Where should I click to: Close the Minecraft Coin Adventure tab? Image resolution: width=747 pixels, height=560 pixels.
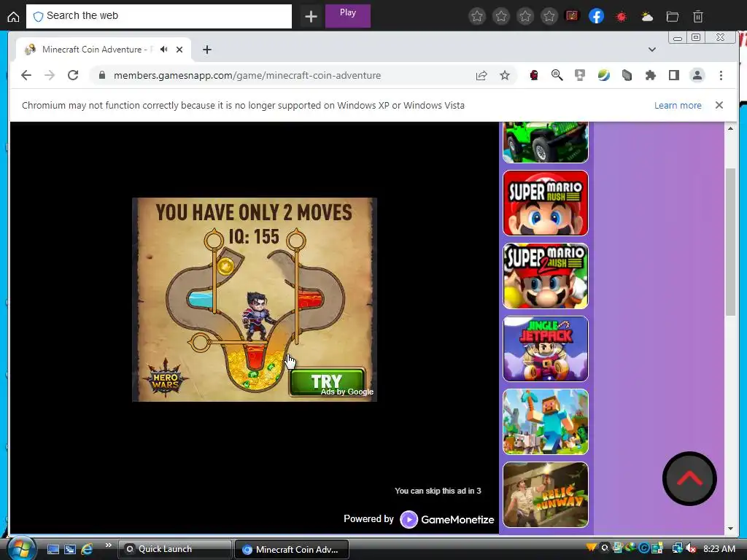pos(179,50)
